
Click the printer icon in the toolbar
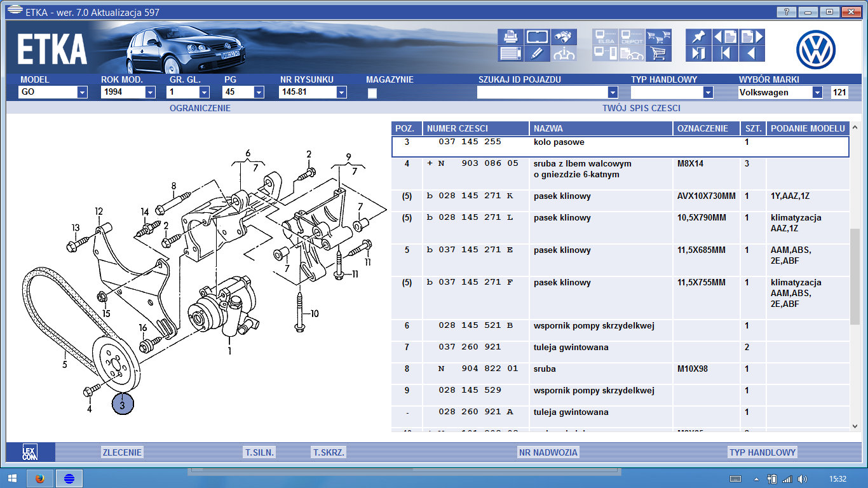[510, 36]
